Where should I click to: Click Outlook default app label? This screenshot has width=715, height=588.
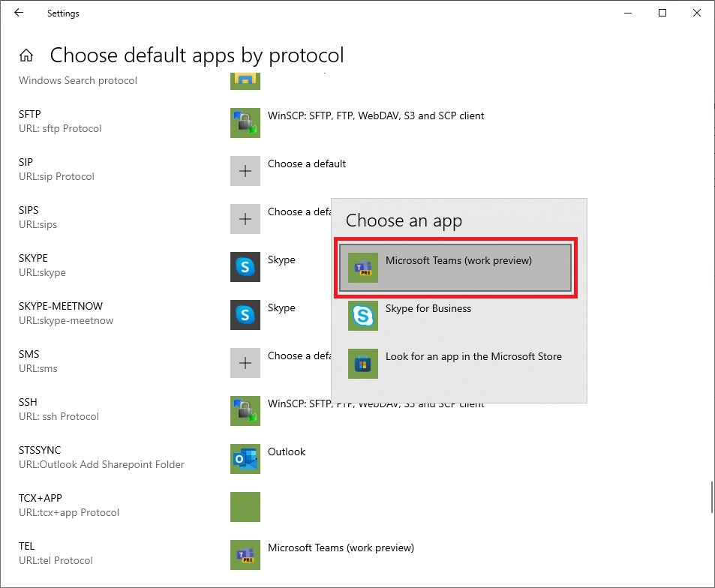287,451
